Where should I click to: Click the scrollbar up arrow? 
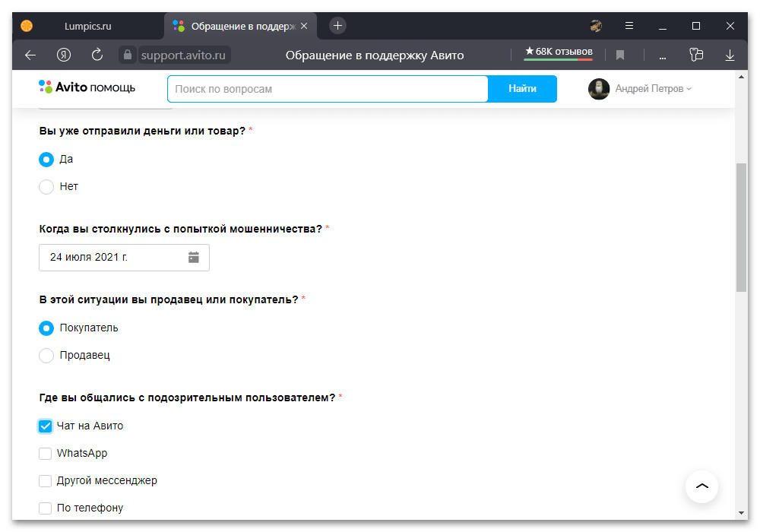coord(741,77)
